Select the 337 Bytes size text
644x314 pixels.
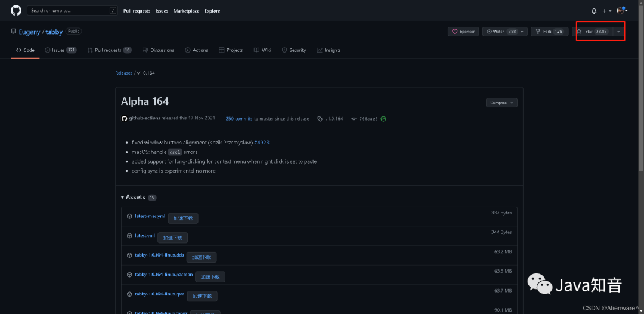(501, 213)
